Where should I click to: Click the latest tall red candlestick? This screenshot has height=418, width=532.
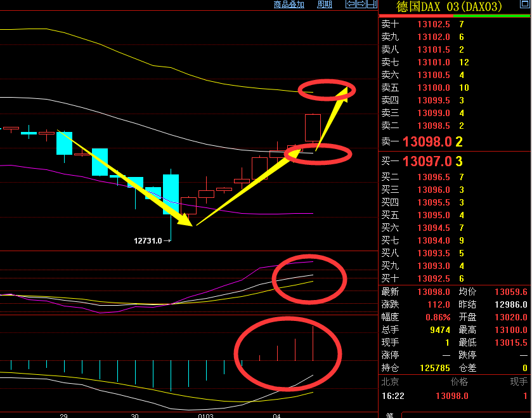pyautogui.click(x=313, y=127)
